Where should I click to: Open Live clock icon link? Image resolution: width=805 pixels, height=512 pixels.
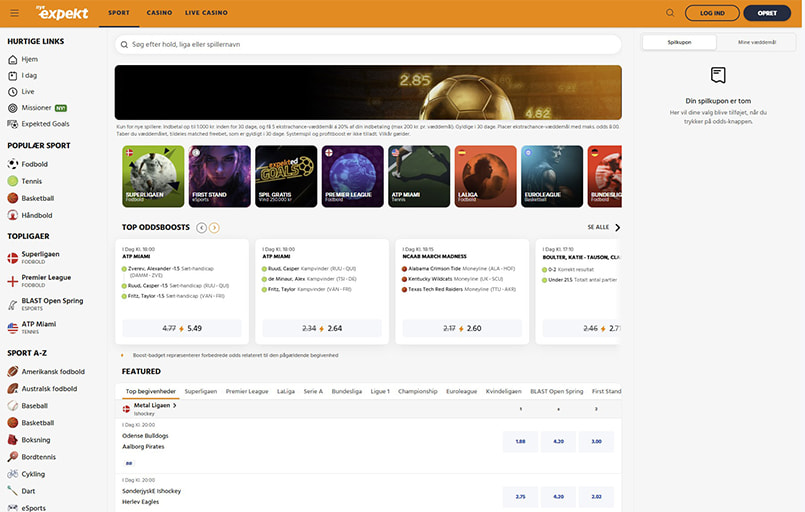[13, 92]
